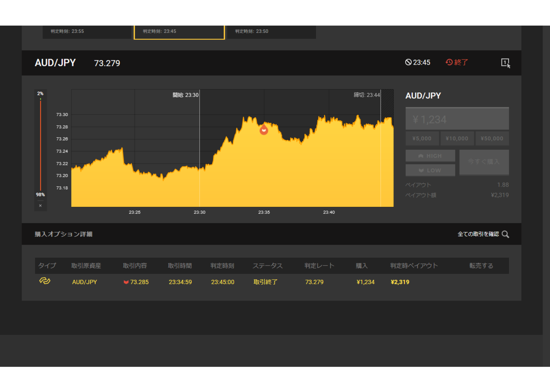
Task: Click the 購入オプション詳細 section heading
Action: point(63,234)
